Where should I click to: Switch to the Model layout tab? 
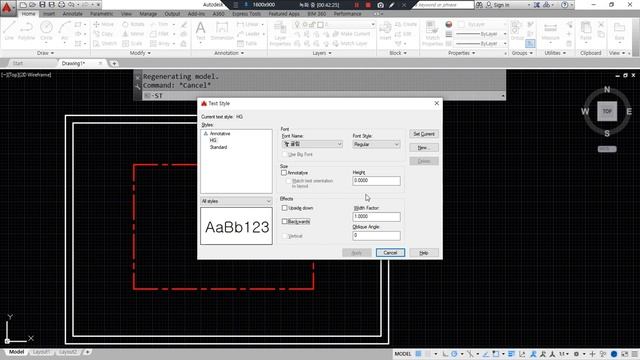coord(16,352)
